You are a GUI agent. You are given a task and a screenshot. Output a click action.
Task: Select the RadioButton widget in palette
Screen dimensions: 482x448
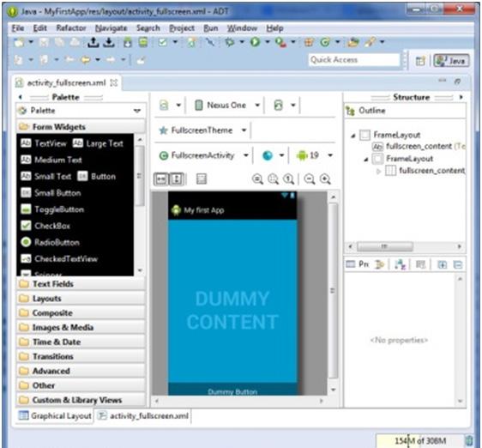click(50, 243)
